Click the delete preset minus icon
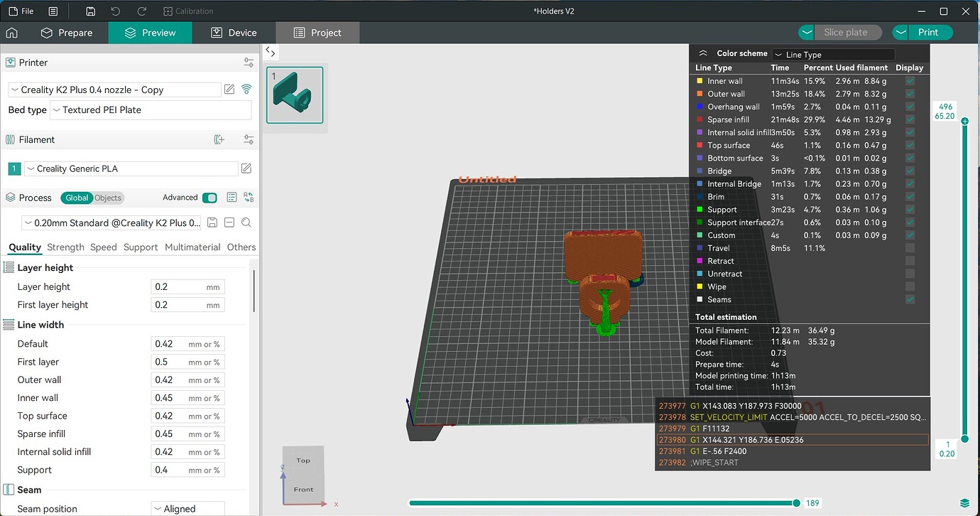The image size is (980, 516). click(x=229, y=222)
